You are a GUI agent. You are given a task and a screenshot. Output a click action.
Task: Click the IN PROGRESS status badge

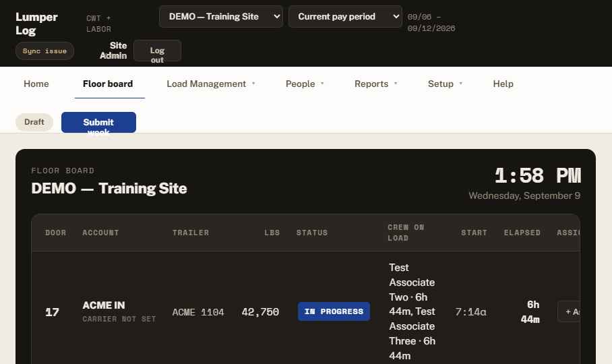tap(334, 311)
